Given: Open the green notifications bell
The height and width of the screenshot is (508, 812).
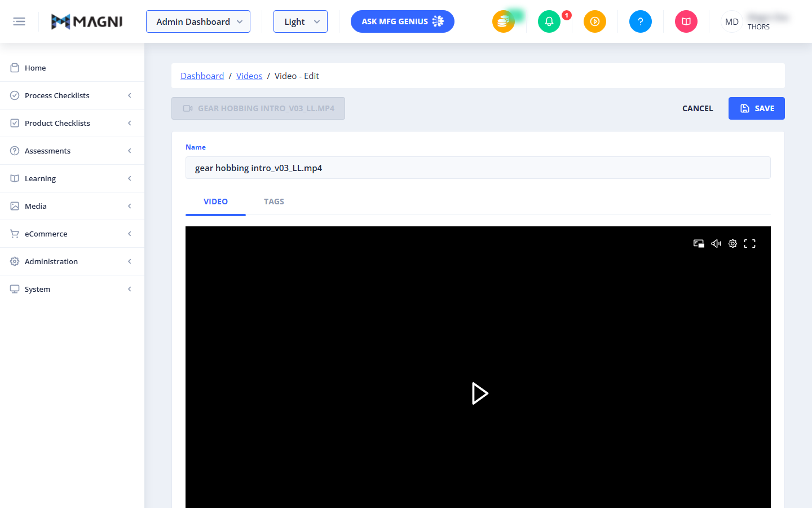Looking at the screenshot, I should pyautogui.click(x=549, y=21).
